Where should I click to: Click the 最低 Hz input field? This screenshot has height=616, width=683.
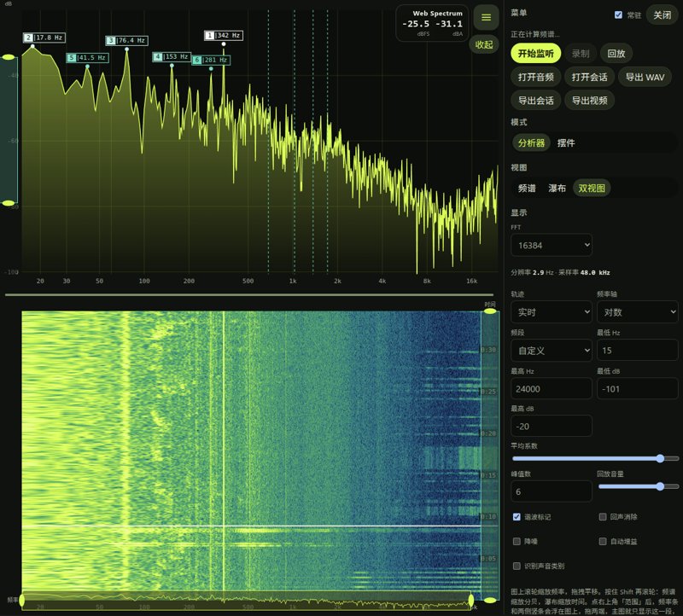click(637, 351)
